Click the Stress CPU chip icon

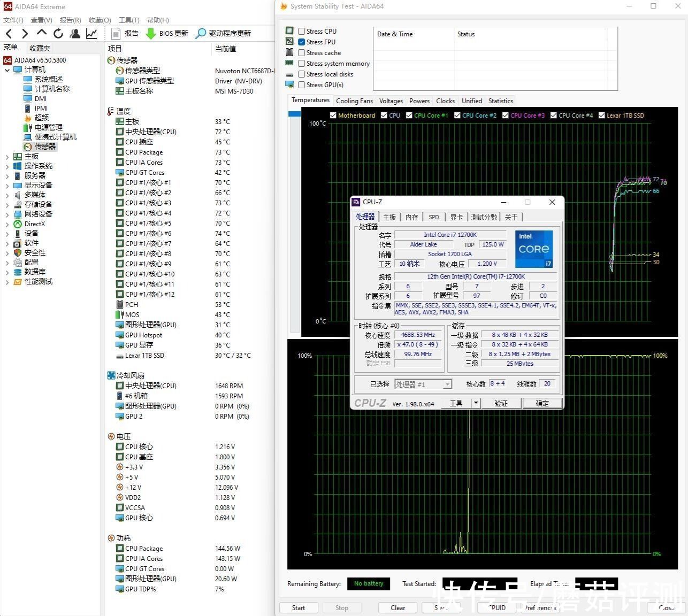pos(289,30)
